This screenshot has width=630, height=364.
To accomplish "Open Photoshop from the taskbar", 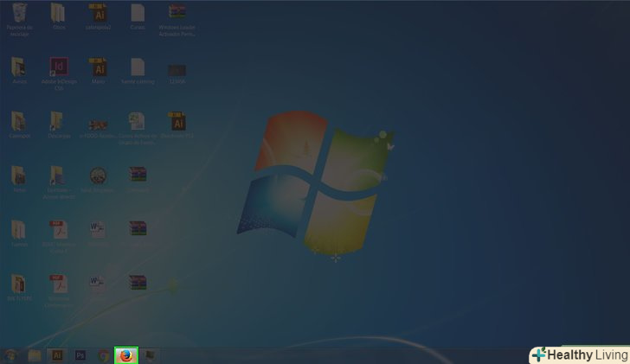I will tap(80, 355).
